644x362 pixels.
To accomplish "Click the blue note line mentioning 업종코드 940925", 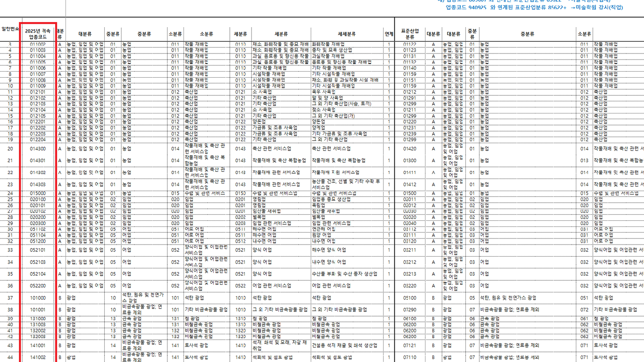I will tap(534, 7).
